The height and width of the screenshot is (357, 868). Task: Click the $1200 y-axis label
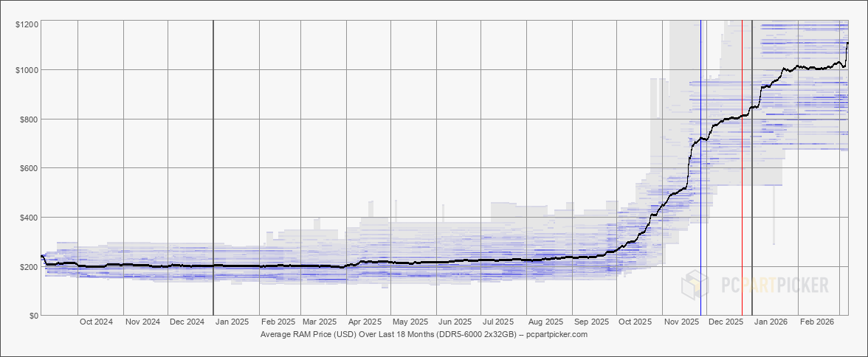pyautogui.click(x=27, y=24)
